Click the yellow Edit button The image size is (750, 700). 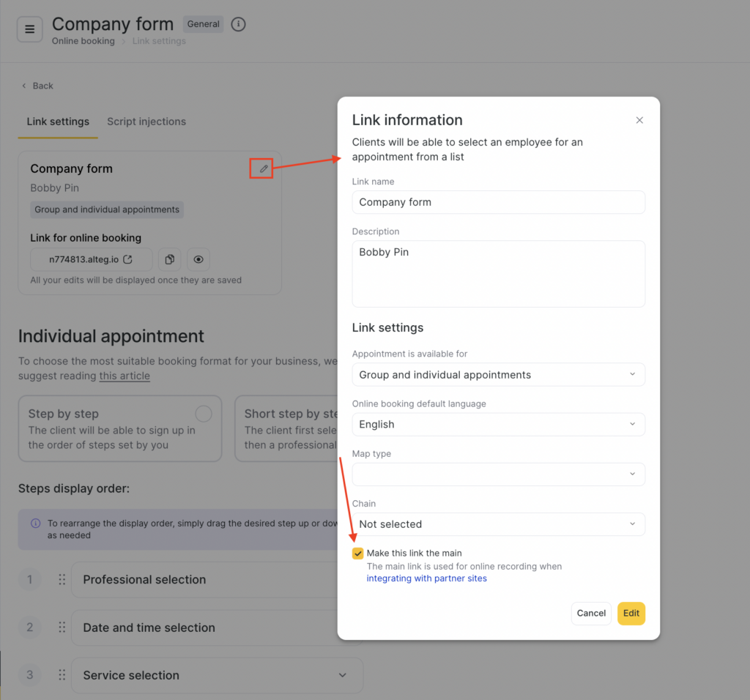tap(631, 614)
